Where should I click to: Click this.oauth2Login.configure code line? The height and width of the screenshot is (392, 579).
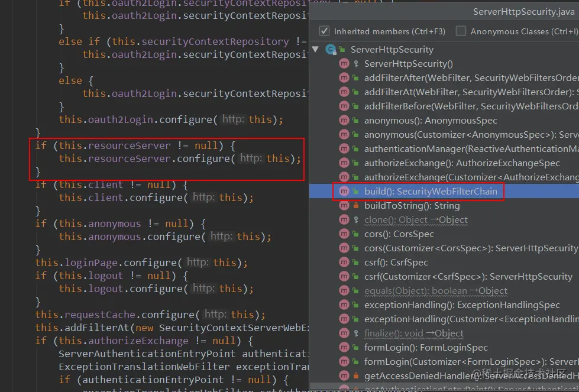tap(171, 119)
